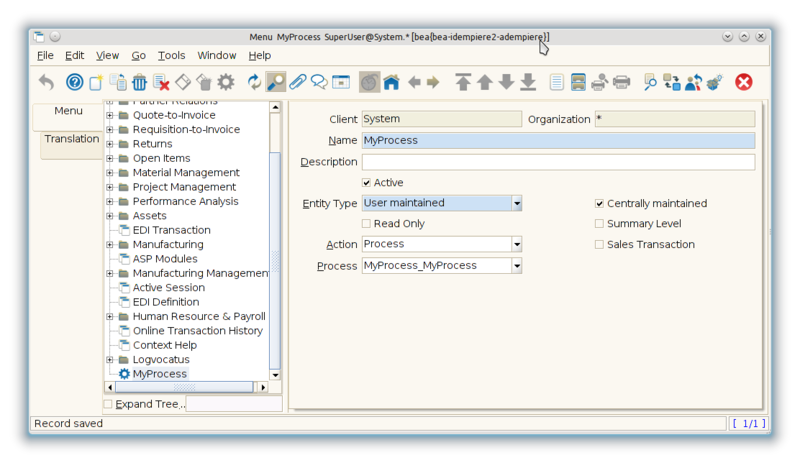
Task: Click the delete record trash icon
Action: pyautogui.click(x=140, y=82)
